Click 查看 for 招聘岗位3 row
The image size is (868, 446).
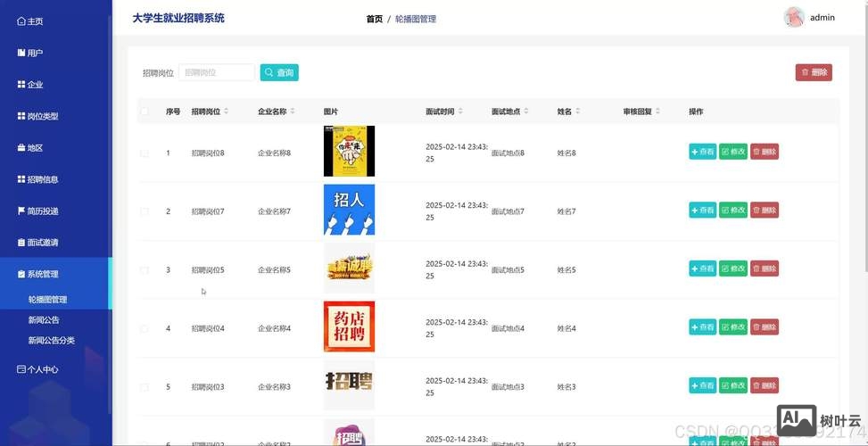pyautogui.click(x=702, y=385)
